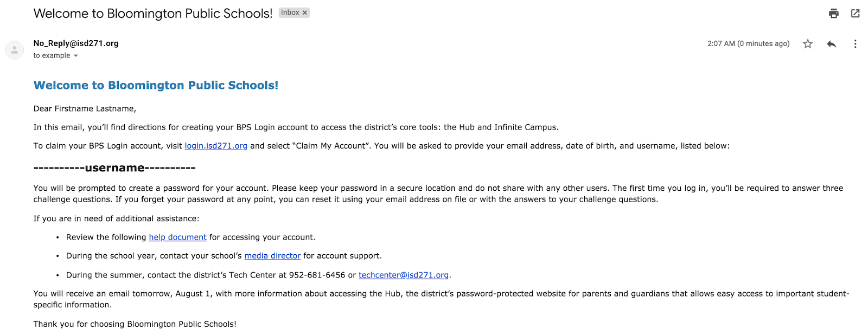
Task: Open the email in a new window
Action: (856, 14)
